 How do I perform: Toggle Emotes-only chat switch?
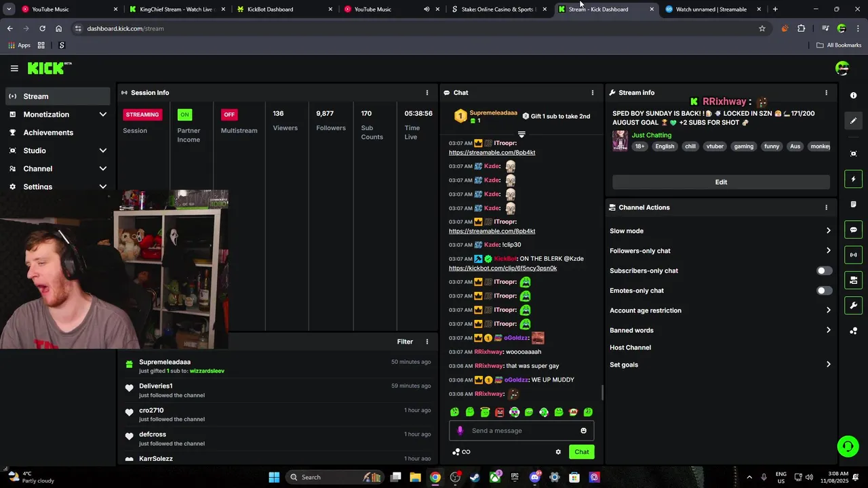(824, 291)
